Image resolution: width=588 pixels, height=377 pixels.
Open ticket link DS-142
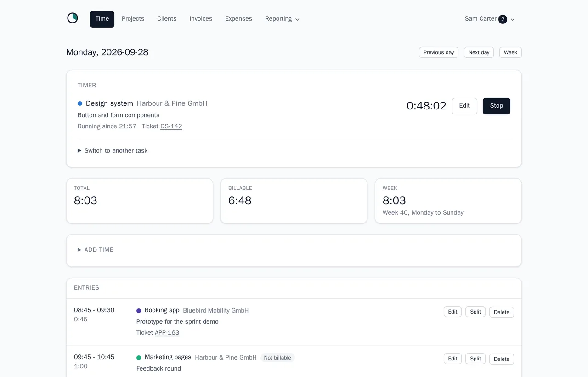pos(171,126)
